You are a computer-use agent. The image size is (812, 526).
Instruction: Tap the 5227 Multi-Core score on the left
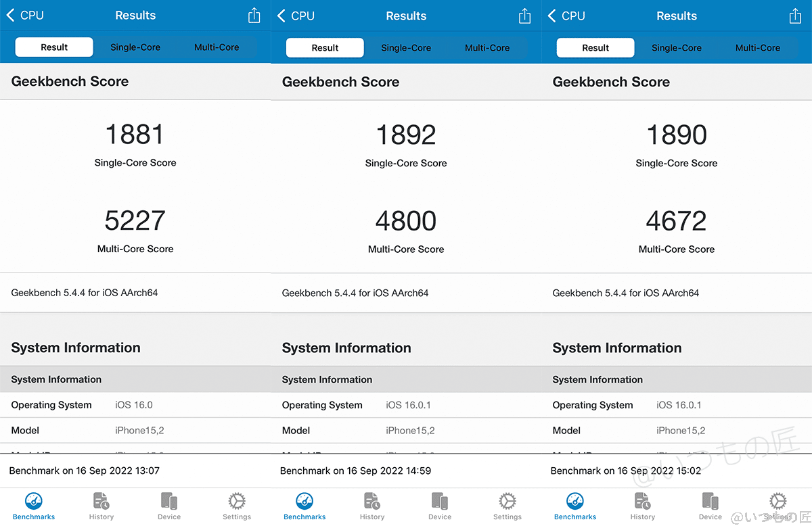coord(135,220)
